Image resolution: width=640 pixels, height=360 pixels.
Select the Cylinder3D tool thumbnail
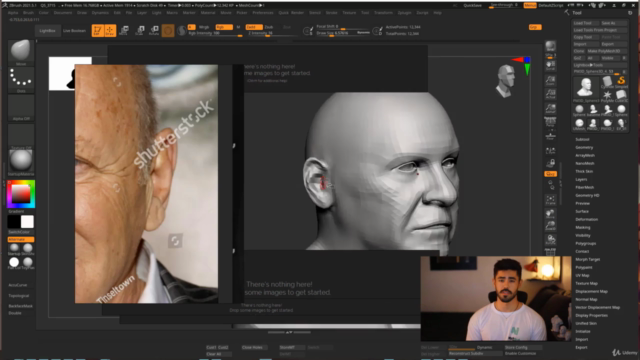coord(607,83)
